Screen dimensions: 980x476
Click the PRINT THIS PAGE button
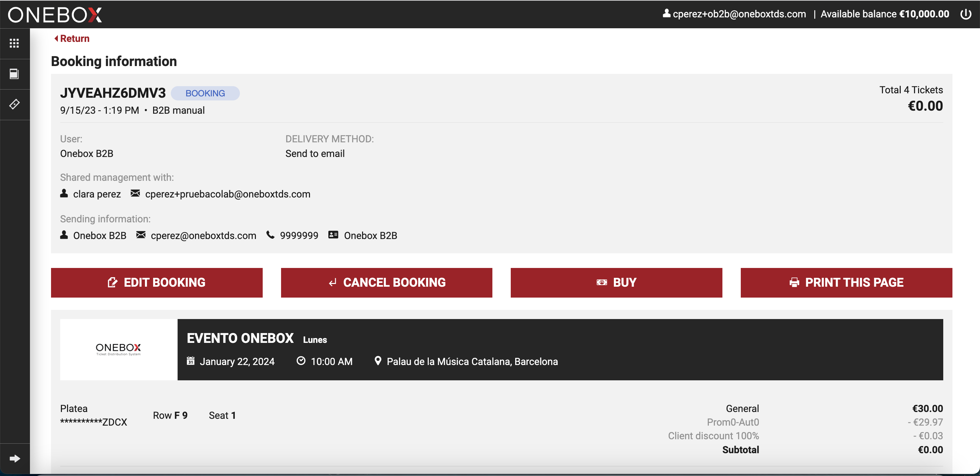(846, 283)
